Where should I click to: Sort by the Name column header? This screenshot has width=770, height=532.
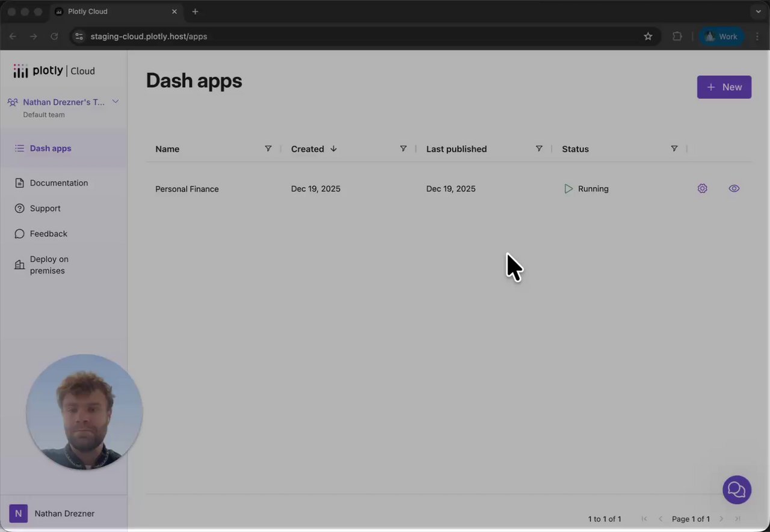click(x=167, y=149)
